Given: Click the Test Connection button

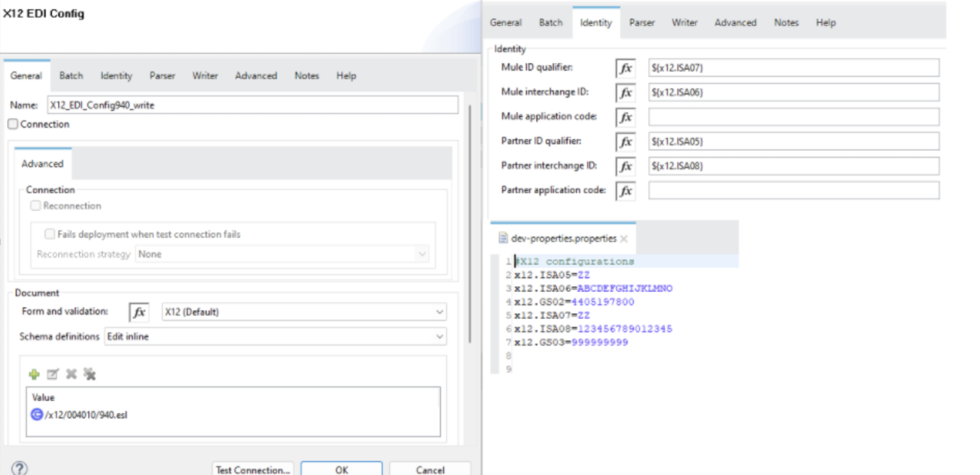Looking at the screenshot, I should tap(253, 470).
